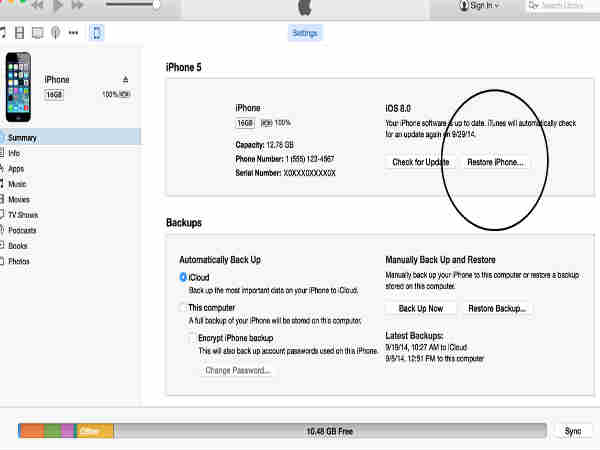
Task: Open the TV Shows library icon
Action: [37, 33]
